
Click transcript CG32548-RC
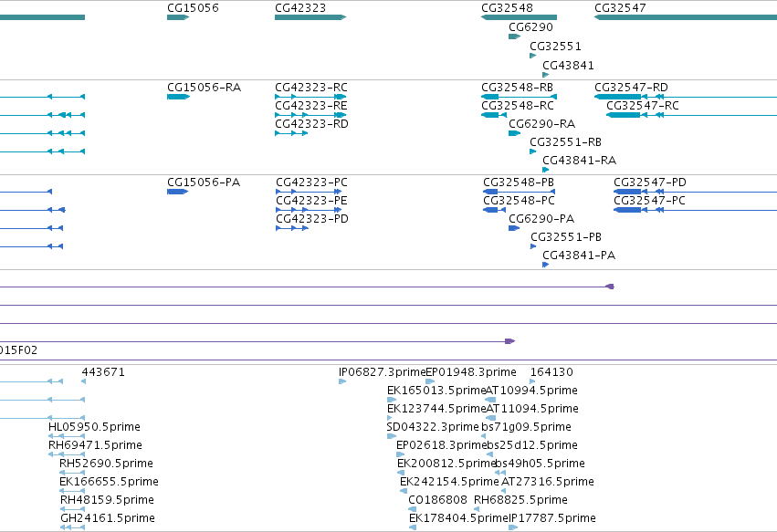pyautogui.click(x=494, y=115)
